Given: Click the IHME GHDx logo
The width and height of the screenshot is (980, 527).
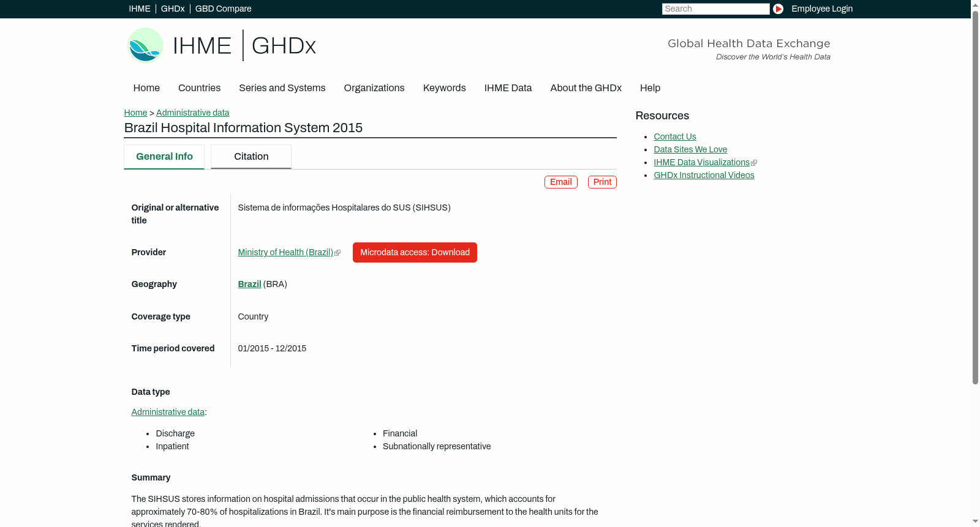Looking at the screenshot, I should pos(221,45).
